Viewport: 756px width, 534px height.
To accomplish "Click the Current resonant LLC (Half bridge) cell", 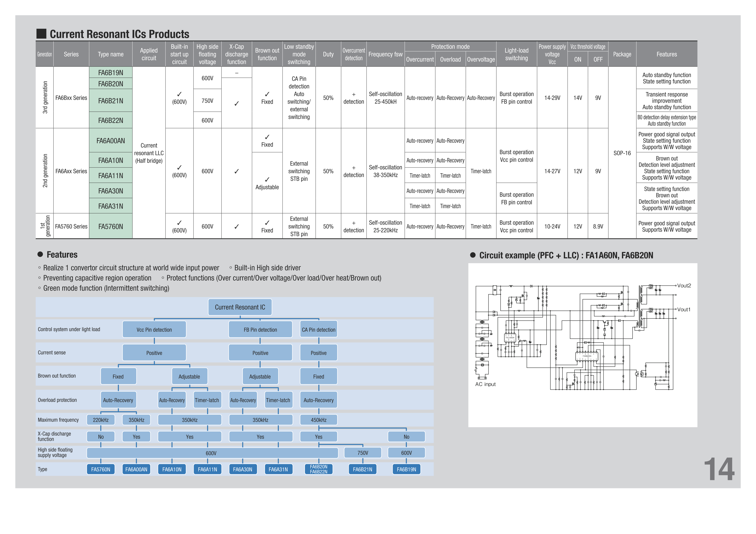I will (149, 153).
